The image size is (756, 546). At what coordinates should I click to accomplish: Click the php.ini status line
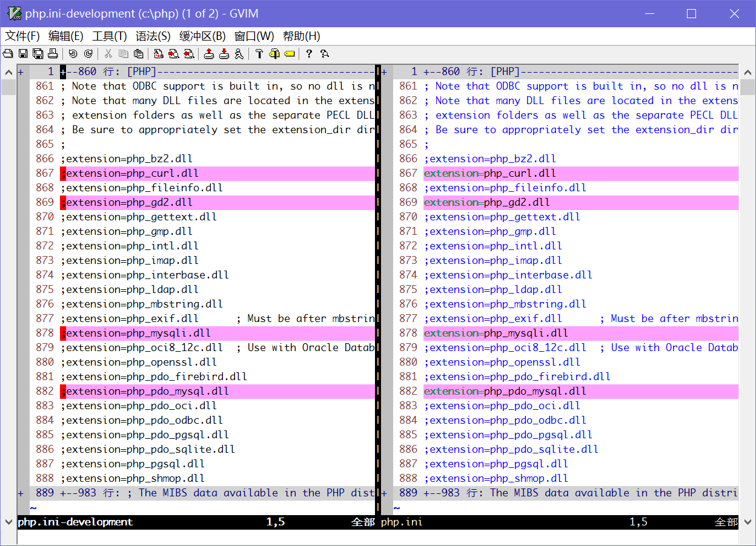545,522
